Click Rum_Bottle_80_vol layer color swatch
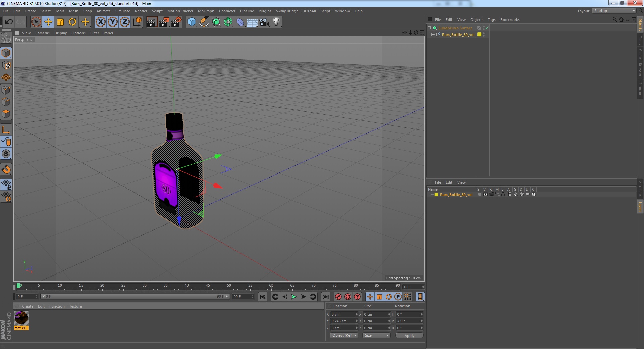The height and width of the screenshot is (349, 644). pyautogui.click(x=436, y=195)
